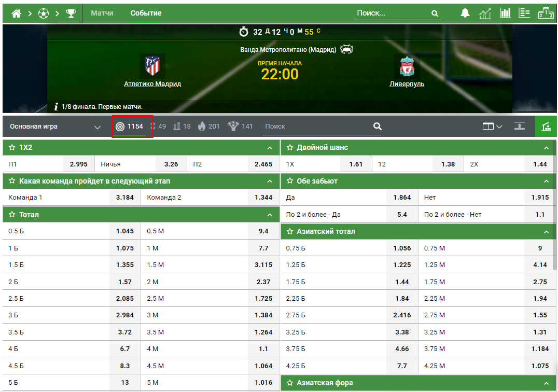This screenshot has height=392, width=558.
Task: Click the podium standings icon
Action: [546, 13]
